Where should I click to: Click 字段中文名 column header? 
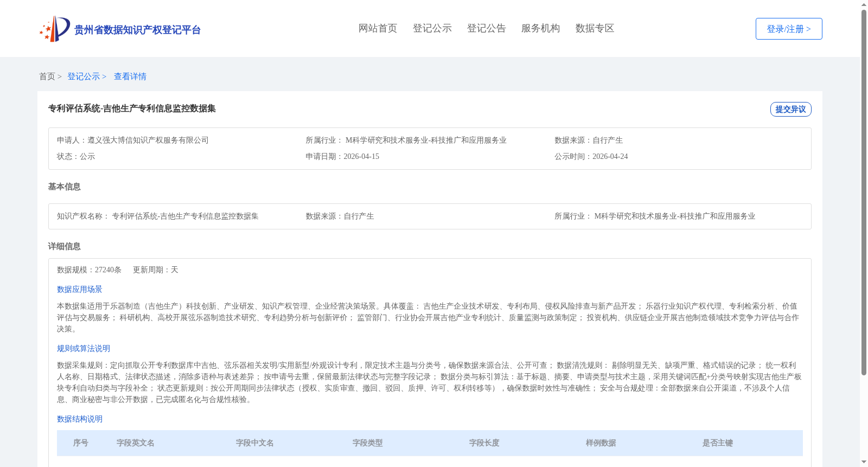click(255, 443)
